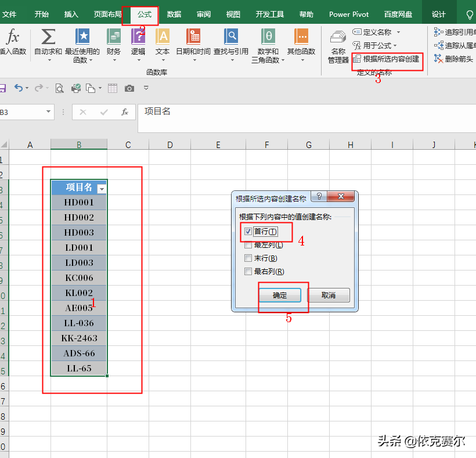
Task: Open the Financial (财务) functions icon
Action: [114, 37]
